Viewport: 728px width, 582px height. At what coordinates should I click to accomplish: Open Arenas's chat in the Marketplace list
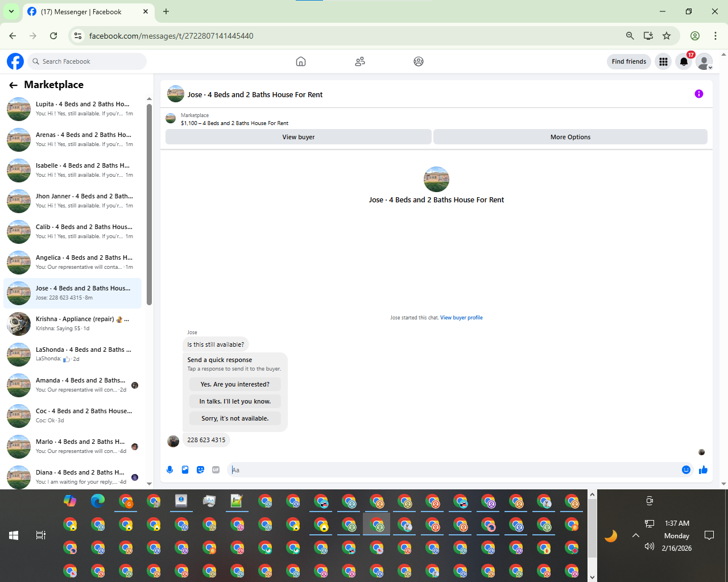click(x=72, y=139)
